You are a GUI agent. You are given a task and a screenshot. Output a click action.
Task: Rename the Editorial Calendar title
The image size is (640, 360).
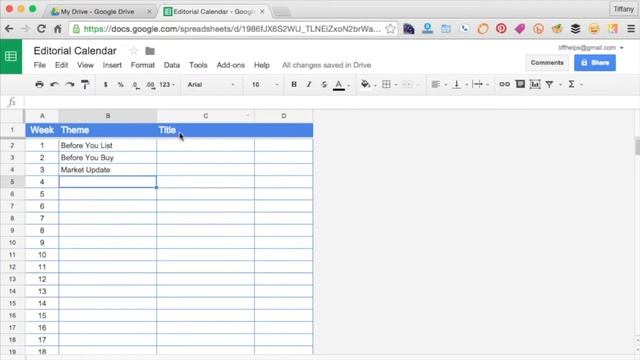point(75,51)
